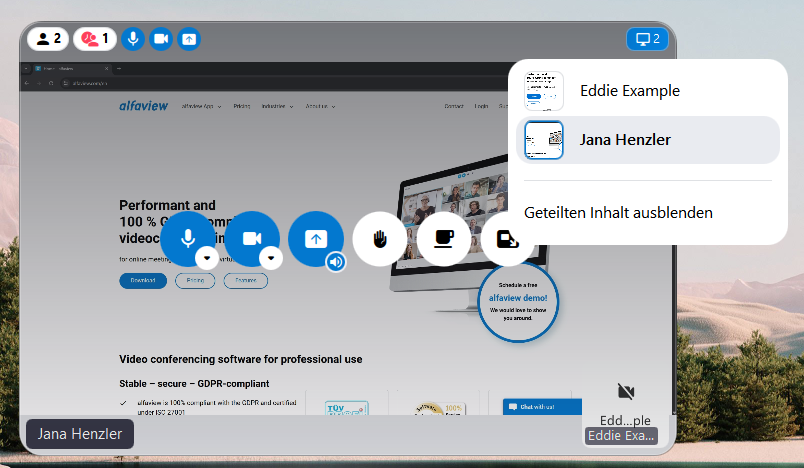
Task: Click the small microphone status icon
Action: (x=133, y=39)
